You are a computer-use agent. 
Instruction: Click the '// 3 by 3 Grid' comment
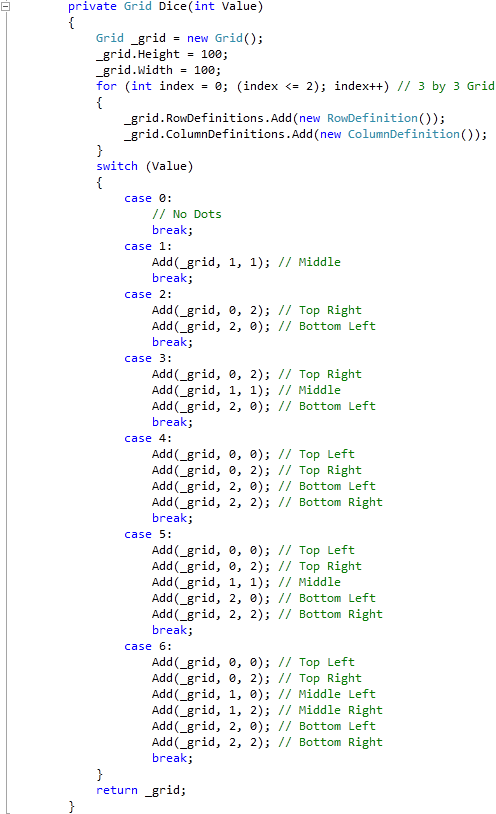point(446,86)
